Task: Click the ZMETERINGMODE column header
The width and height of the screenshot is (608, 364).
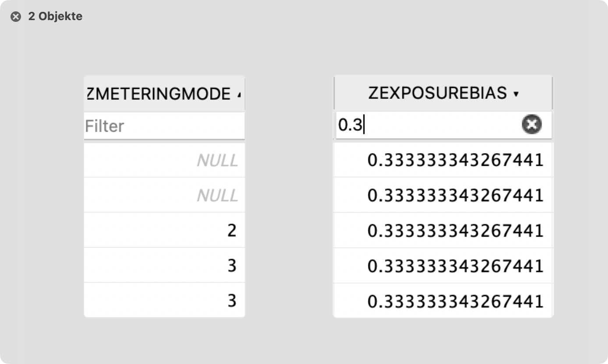Action: pyautogui.click(x=159, y=94)
